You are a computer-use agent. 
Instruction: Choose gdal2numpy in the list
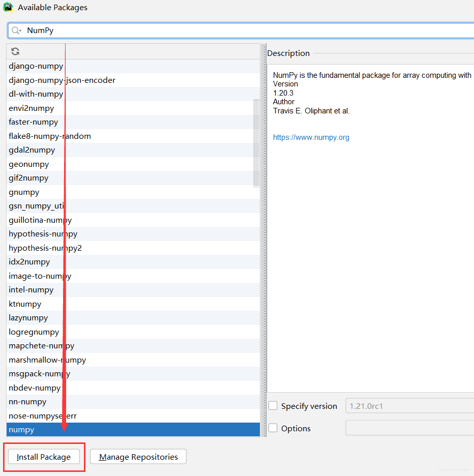click(x=133, y=150)
